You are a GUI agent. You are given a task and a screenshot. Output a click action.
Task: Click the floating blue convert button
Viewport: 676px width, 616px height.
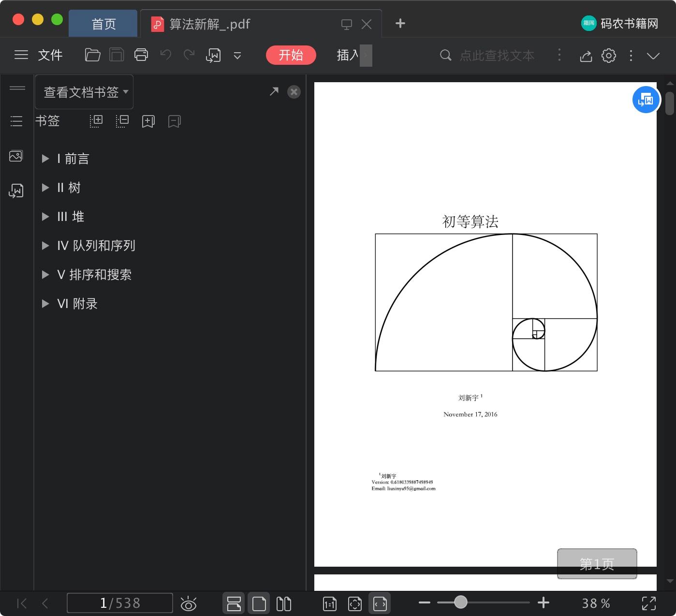coord(646,100)
